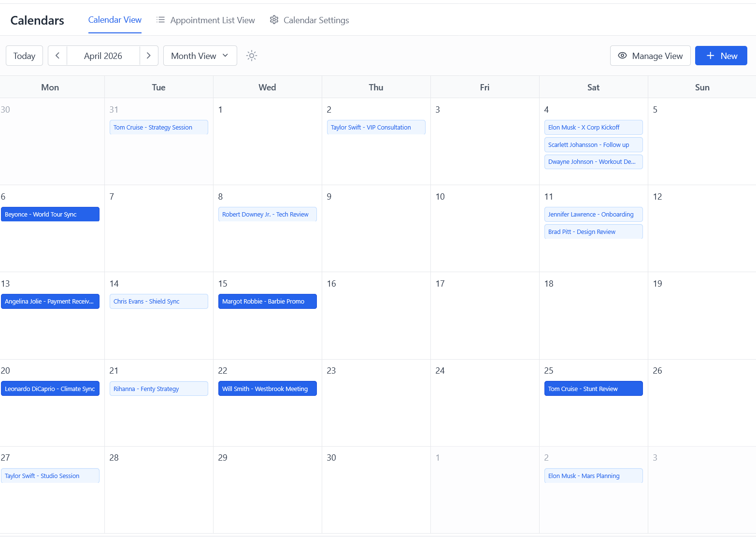
Task: Go to next month with the right chevron
Action: click(149, 56)
